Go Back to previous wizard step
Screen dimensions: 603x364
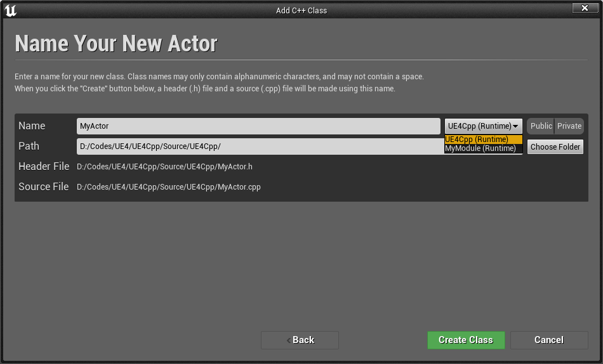click(x=300, y=340)
